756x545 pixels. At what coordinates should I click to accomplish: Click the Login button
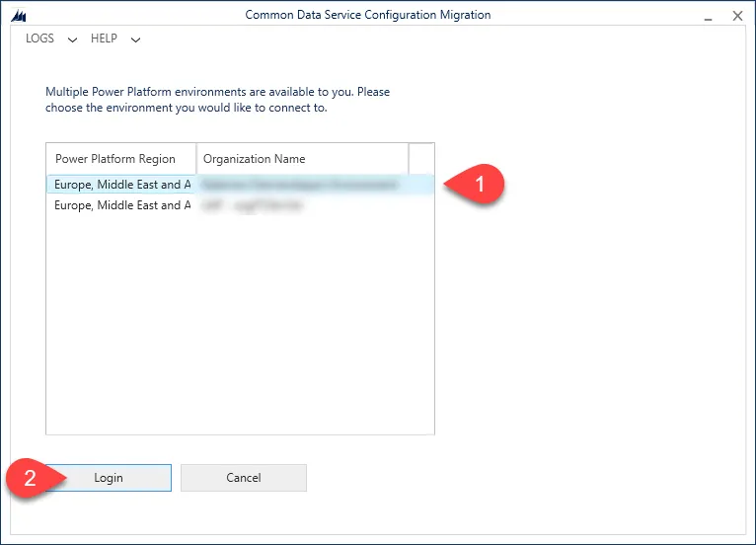coord(109,478)
